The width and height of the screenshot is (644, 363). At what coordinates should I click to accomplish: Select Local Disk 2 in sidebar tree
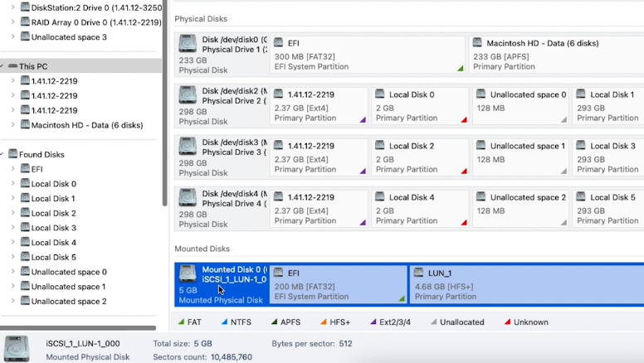coord(53,213)
